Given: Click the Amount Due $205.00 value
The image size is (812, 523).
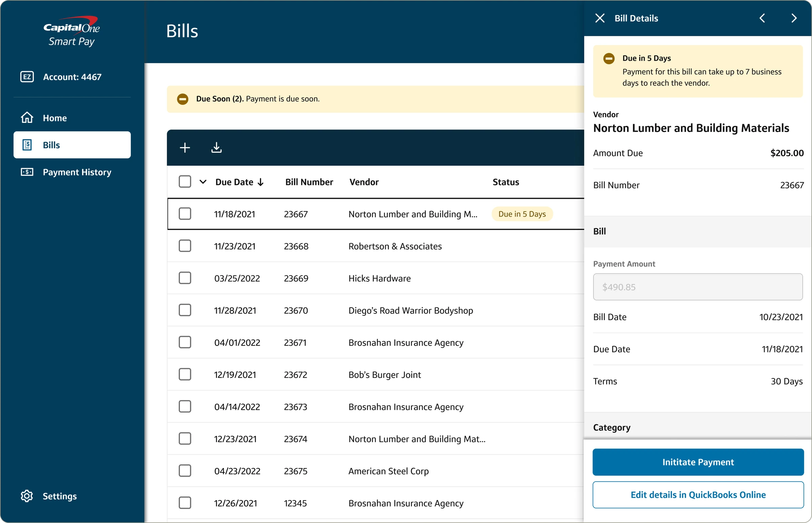Looking at the screenshot, I should click(x=787, y=153).
